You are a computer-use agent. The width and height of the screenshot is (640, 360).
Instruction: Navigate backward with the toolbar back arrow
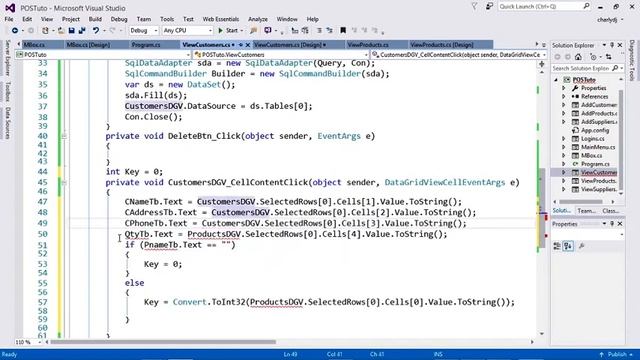coord(15,31)
